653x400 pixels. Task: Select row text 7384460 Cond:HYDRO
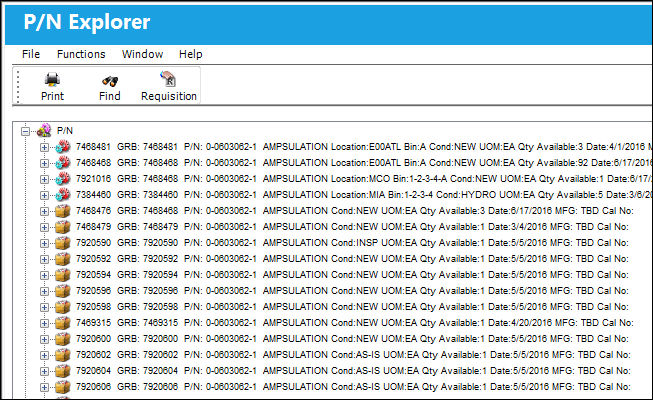(364, 195)
